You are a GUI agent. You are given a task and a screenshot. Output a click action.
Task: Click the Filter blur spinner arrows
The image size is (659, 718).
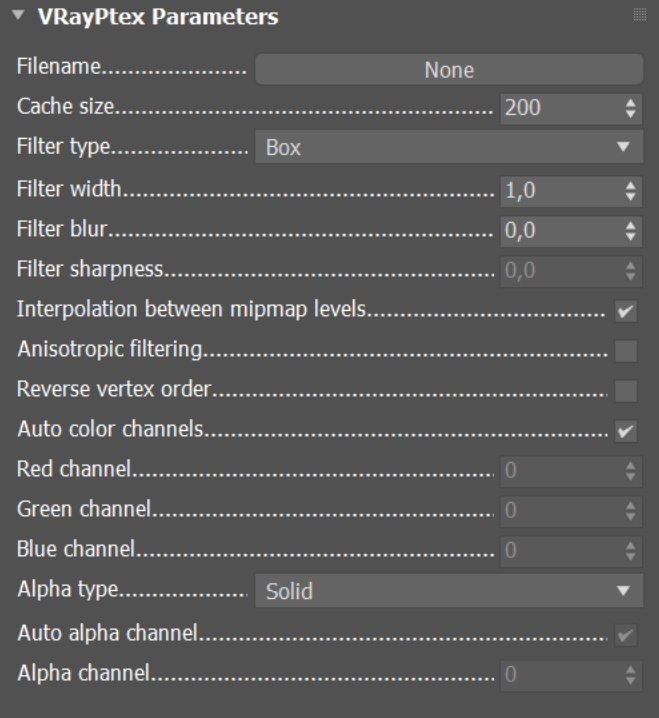[x=629, y=230]
